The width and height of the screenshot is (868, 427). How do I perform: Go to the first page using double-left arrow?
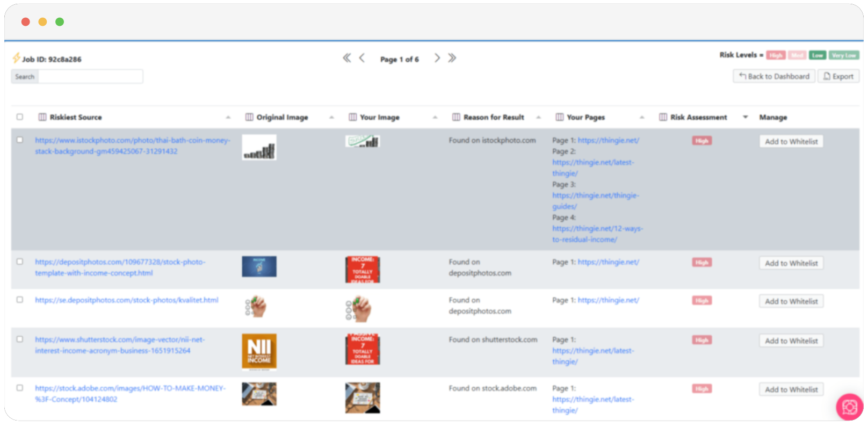tap(347, 58)
